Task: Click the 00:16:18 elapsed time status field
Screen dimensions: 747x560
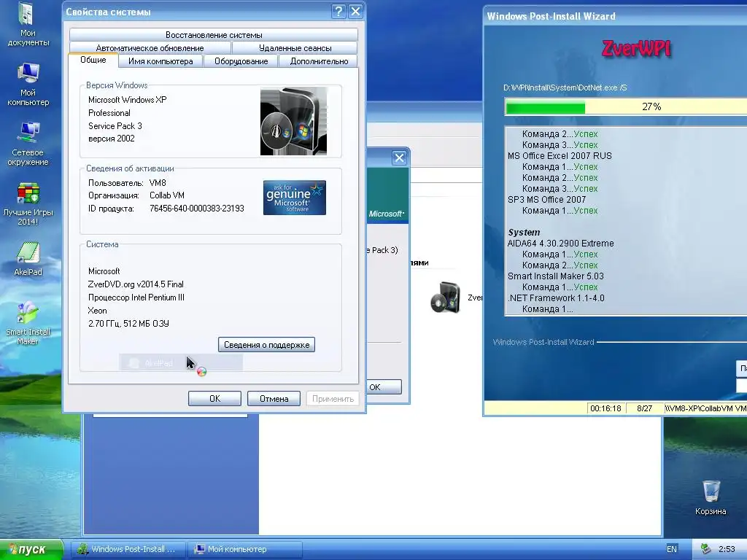Action: 605,408
